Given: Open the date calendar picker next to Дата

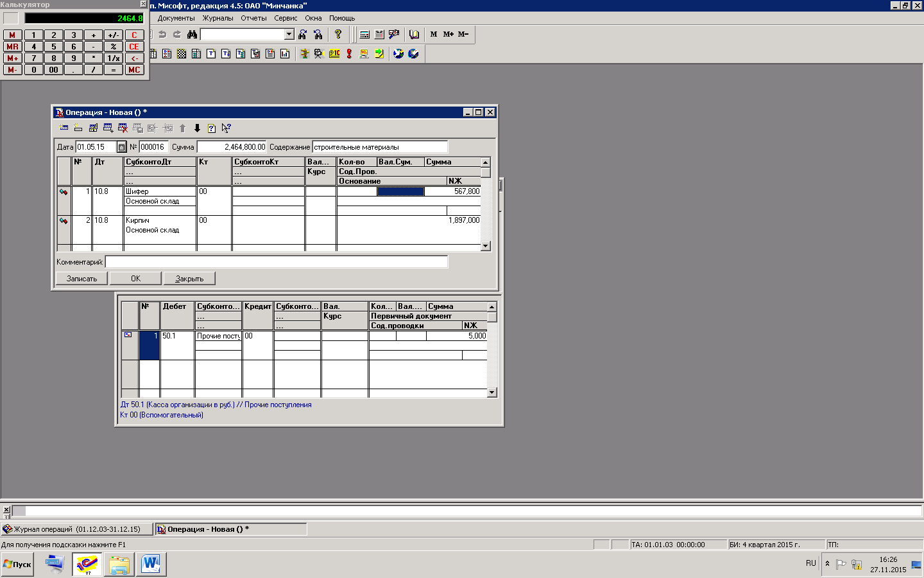Looking at the screenshot, I should coord(121,147).
